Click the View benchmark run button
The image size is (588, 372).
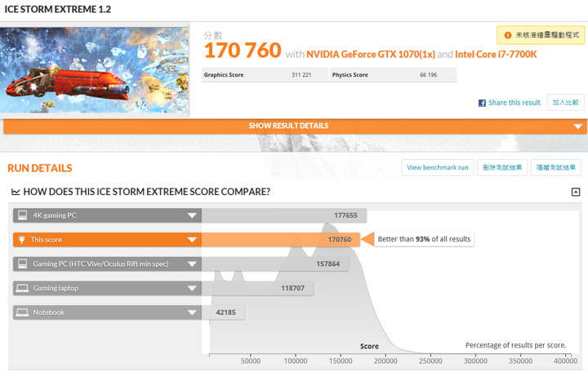click(438, 167)
